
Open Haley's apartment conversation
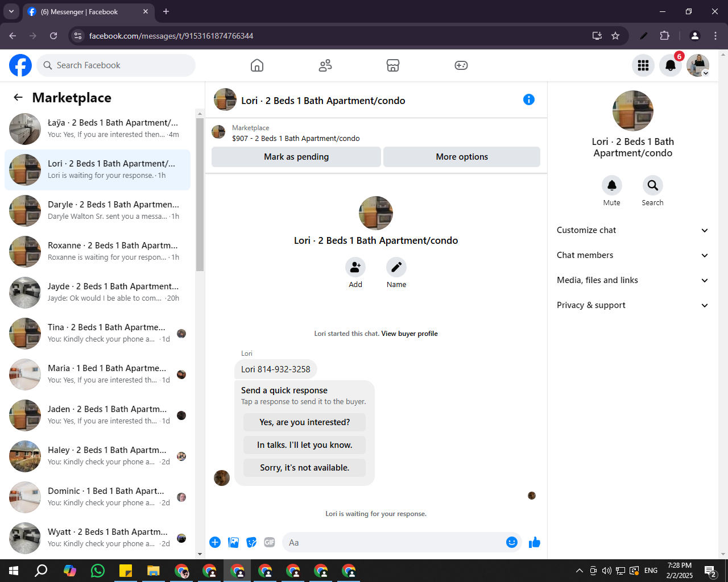tap(97, 456)
